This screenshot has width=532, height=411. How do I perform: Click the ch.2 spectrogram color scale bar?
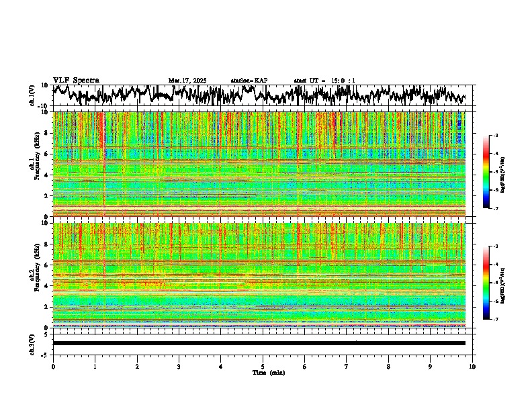pyautogui.click(x=486, y=283)
